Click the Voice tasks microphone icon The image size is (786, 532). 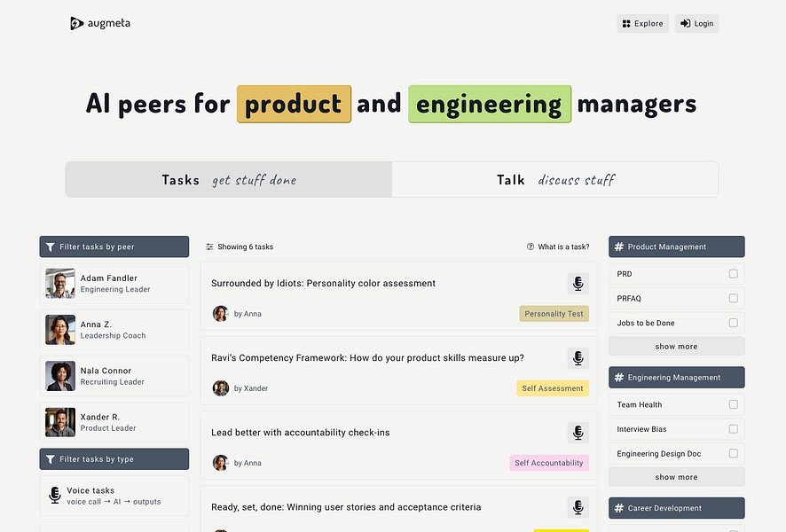click(55, 496)
